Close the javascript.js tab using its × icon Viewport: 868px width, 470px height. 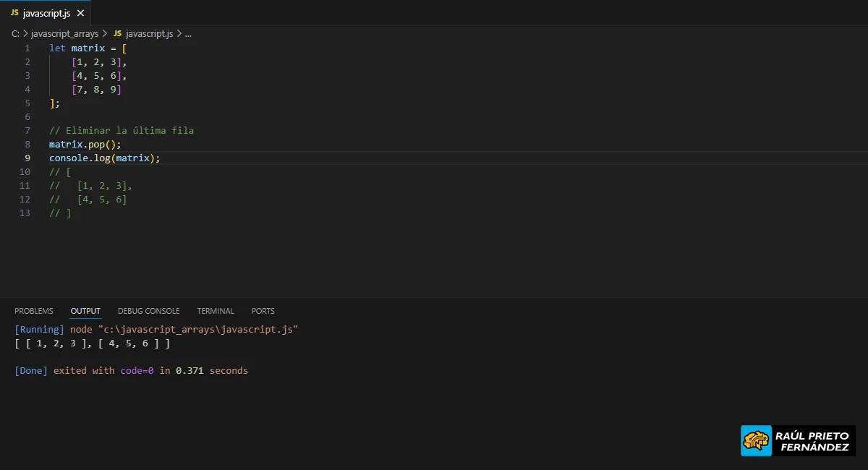point(80,12)
